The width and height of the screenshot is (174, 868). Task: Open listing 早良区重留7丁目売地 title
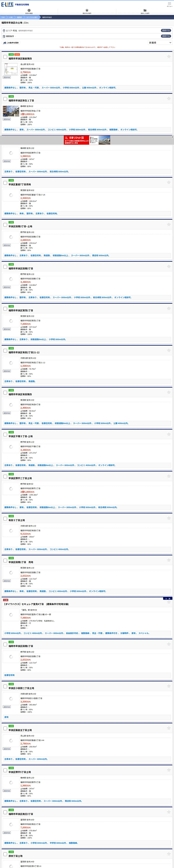(20, 184)
